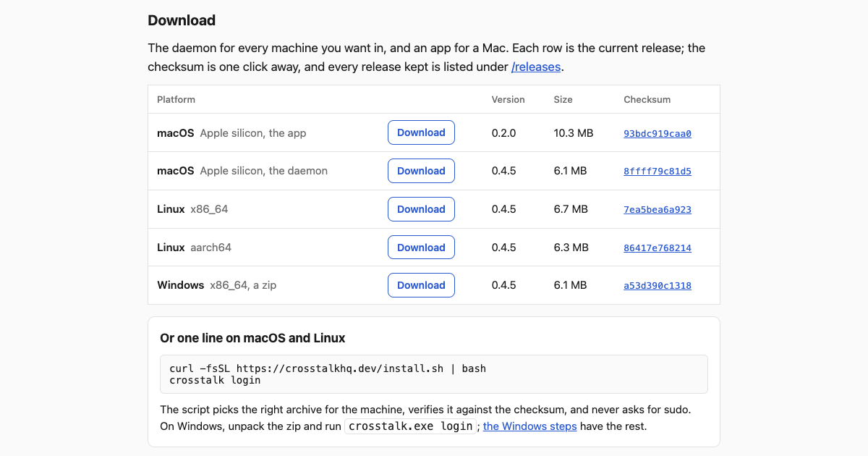Click the curl install command line

pyautogui.click(x=328, y=368)
